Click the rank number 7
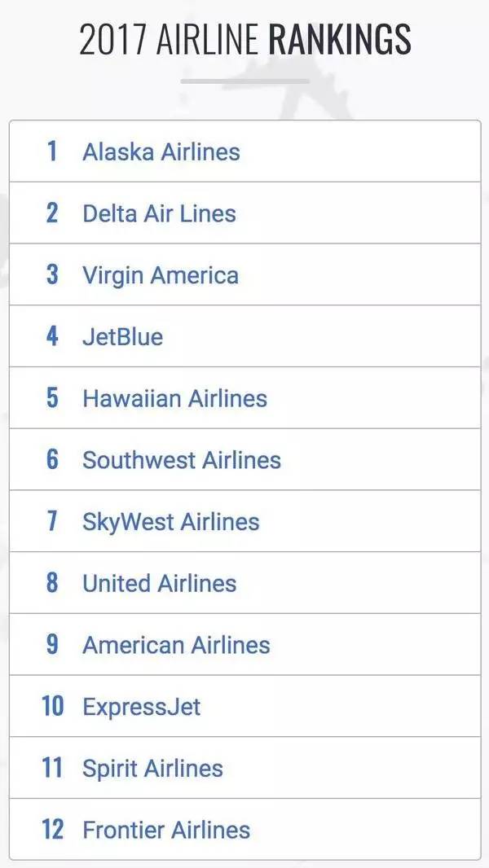Viewport: 489px width, 868px height. coord(52,522)
